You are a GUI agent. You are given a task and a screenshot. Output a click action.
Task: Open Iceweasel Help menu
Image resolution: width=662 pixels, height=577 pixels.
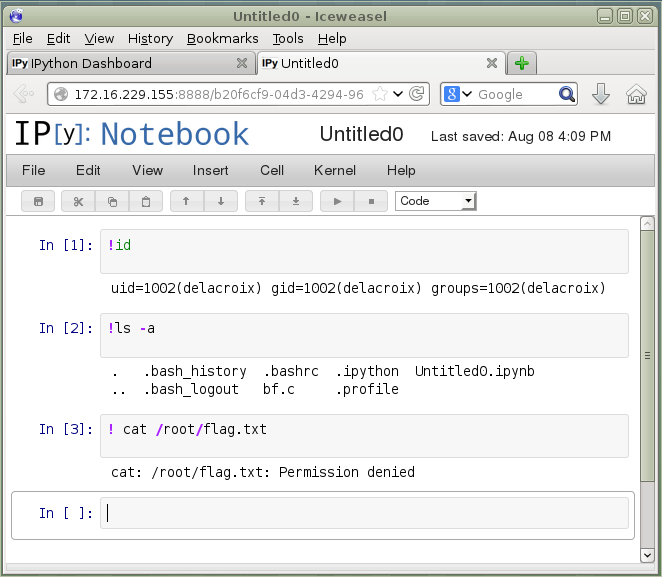click(332, 39)
